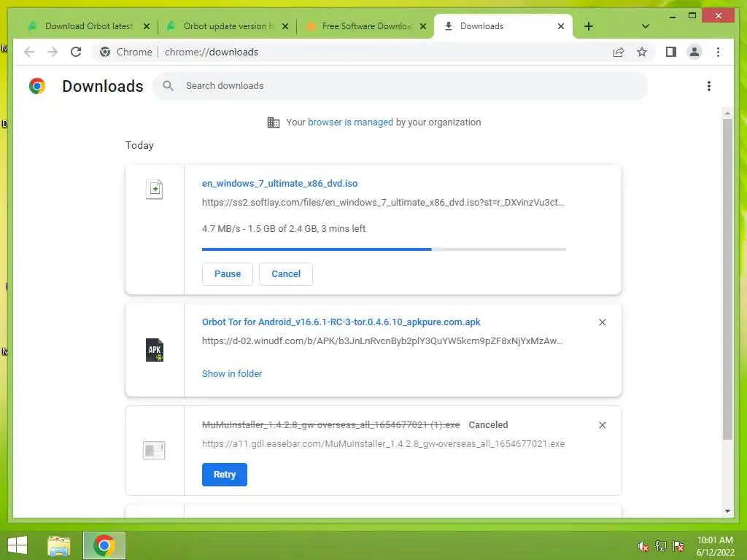The width and height of the screenshot is (747, 560).
Task: Open the 'browser is managed' link
Action: 350,122
